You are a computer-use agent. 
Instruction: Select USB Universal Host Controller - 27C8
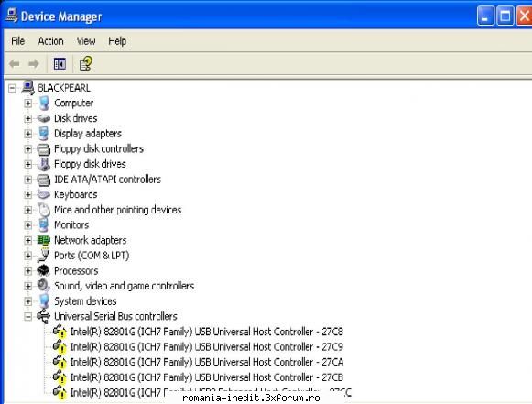(207, 332)
